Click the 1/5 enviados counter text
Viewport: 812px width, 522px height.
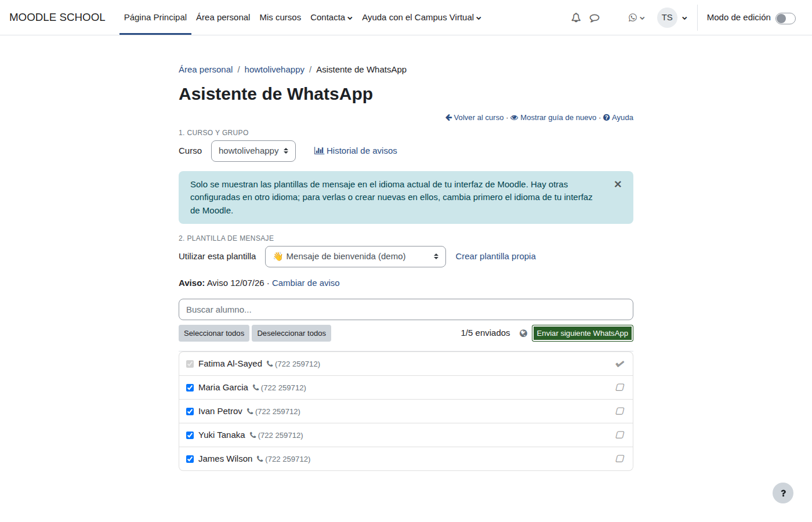tap(485, 333)
